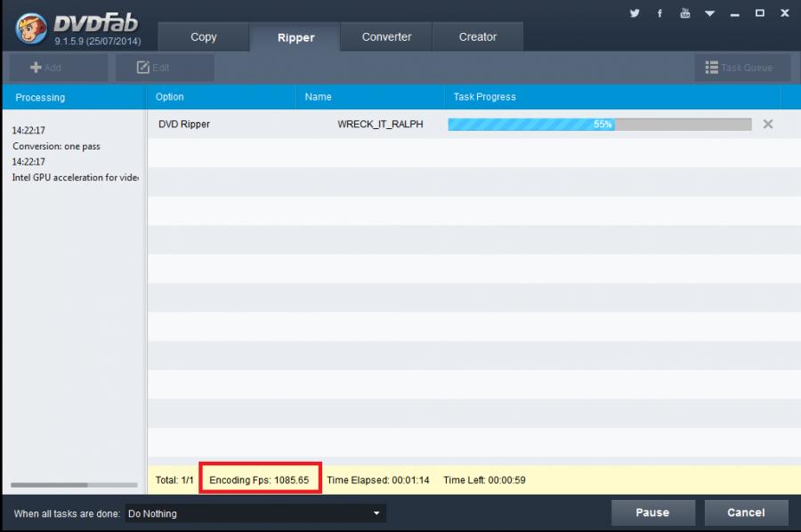Open the Task Queue list

point(742,68)
